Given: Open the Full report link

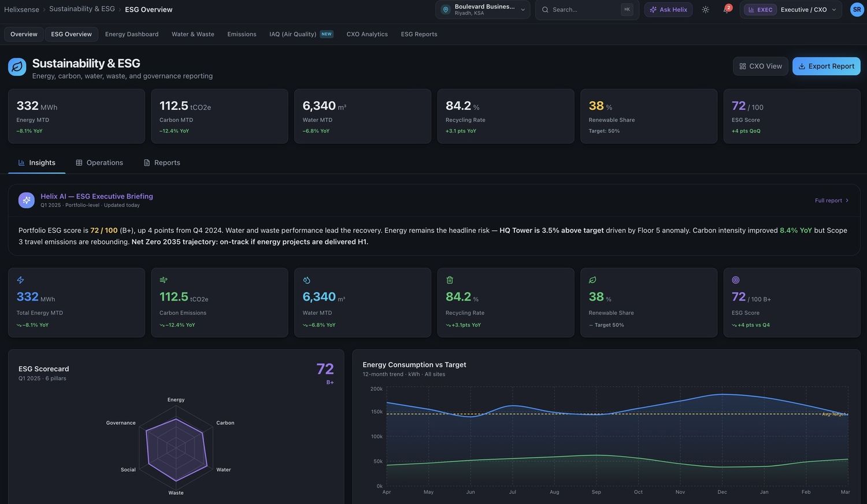Looking at the screenshot, I should tap(832, 201).
